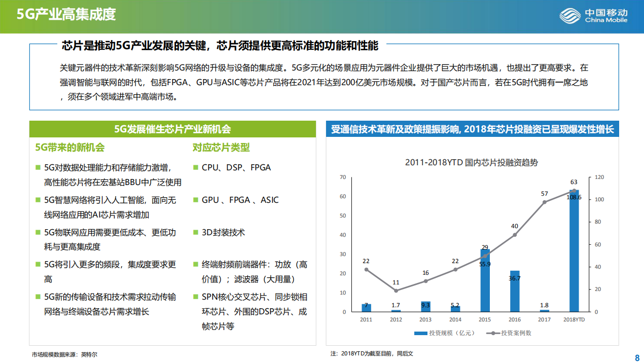Click the bullet starting 终端射频前端器件
The height and width of the screenshot is (362, 644).
tap(254, 272)
